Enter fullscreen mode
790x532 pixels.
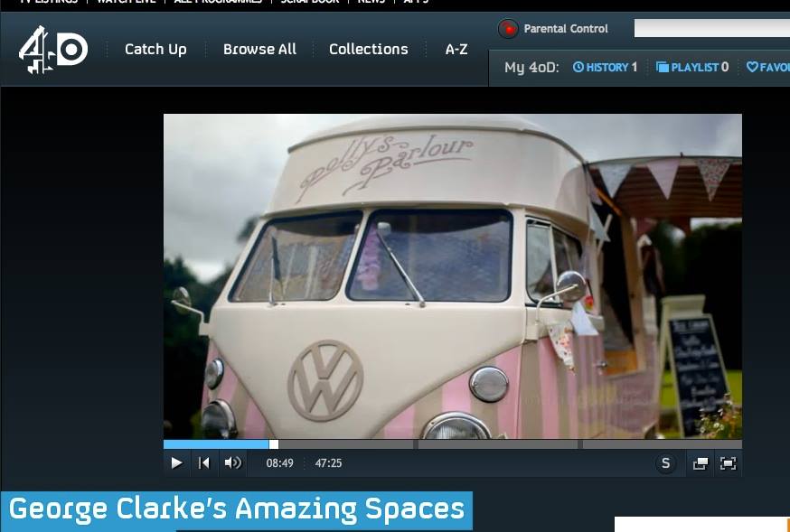click(x=728, y=463)
